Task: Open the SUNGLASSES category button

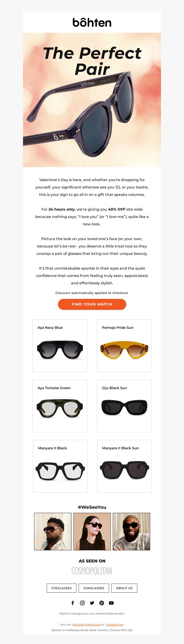Action: [94, 588]
